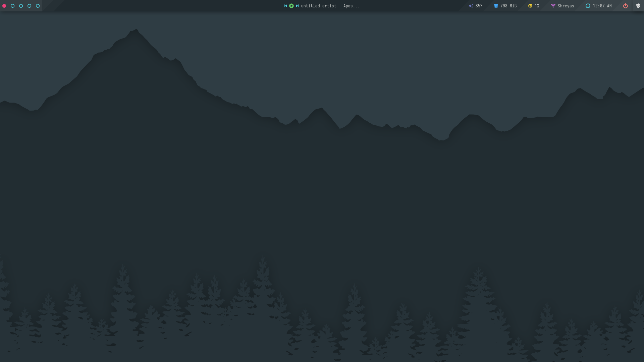644x362 pixels.
Task: Select the active red workspace dot
Action: click(x=4, y=6)
